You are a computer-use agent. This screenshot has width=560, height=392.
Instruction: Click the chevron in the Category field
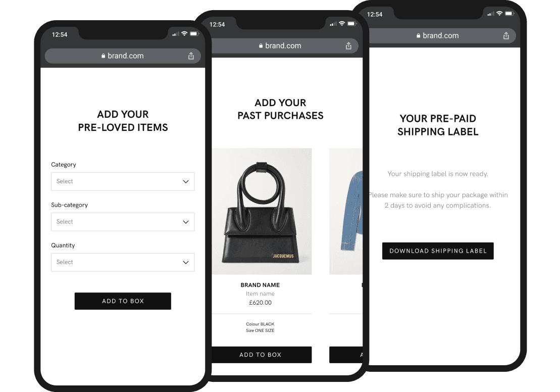click(186, 181)
